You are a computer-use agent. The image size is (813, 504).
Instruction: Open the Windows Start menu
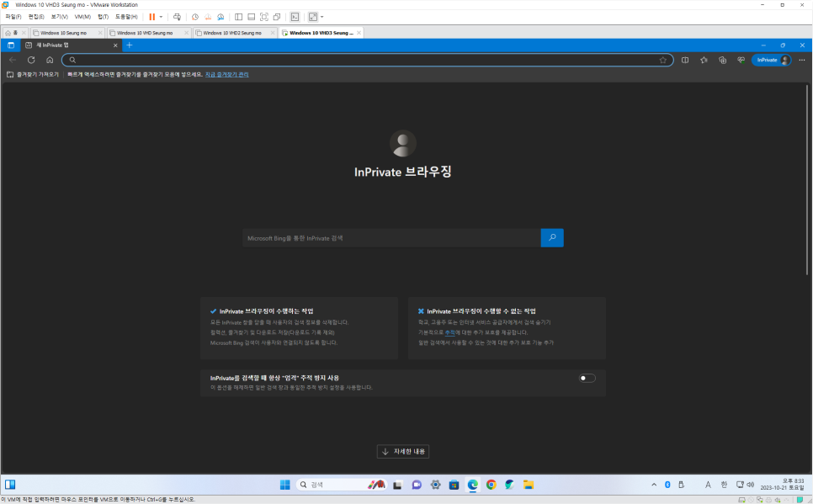point(284,485)
